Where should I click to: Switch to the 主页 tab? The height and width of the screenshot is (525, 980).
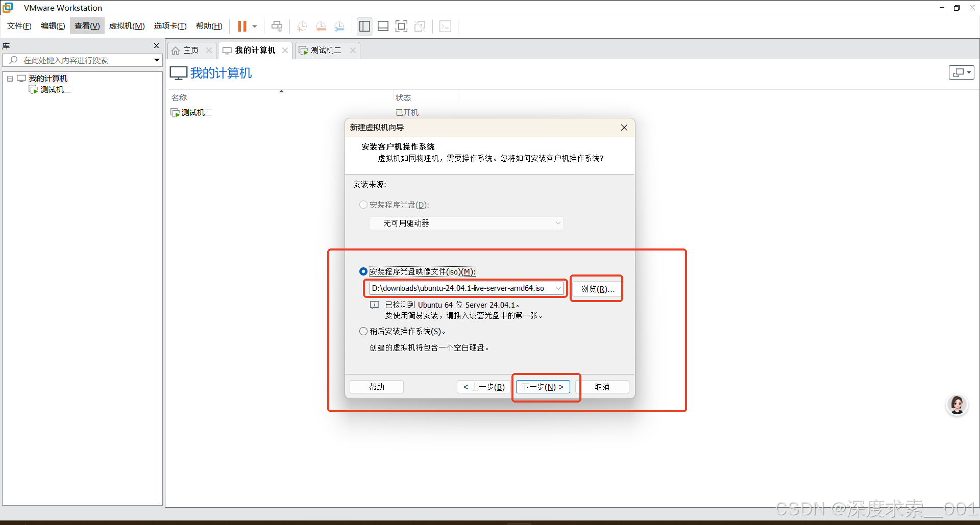point(191,50)
